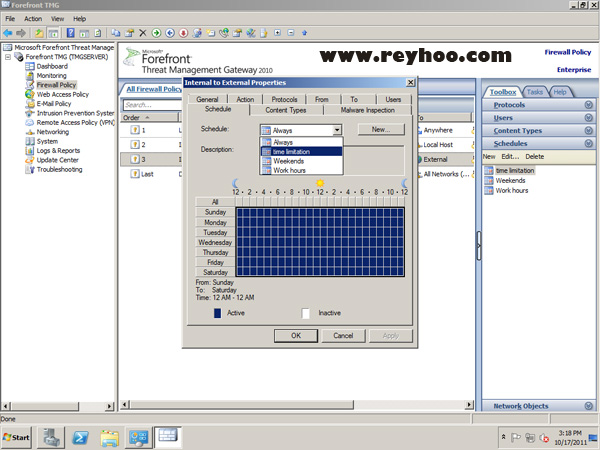Collapse the Forefront TMG (TMGSERVER) node
Screen dimensions: 600x450
coord(8,57)
